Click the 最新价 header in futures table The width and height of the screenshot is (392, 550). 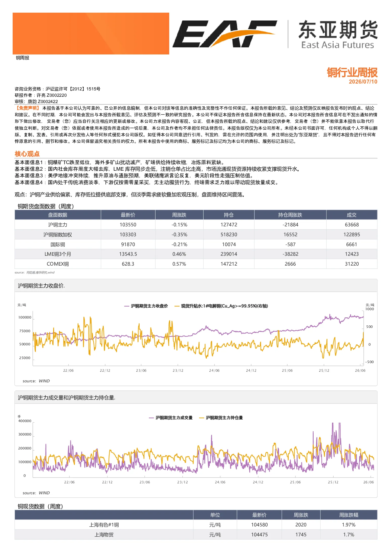128,215
